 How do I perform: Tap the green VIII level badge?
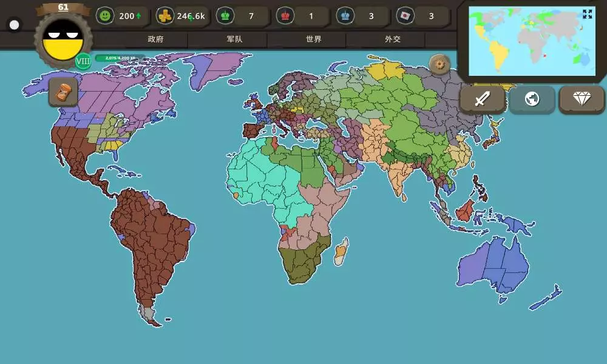click(83, 61)
